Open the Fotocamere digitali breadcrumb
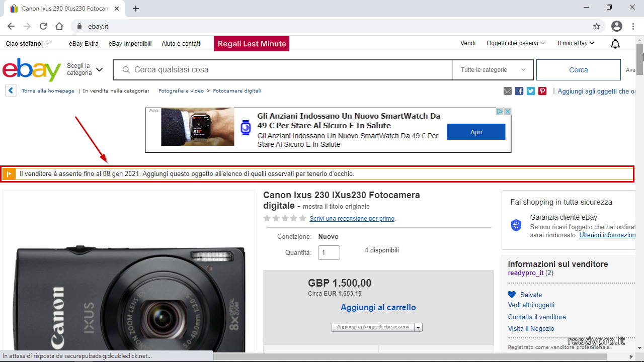Viewport: 644px width, 362px height. point(237,91)
